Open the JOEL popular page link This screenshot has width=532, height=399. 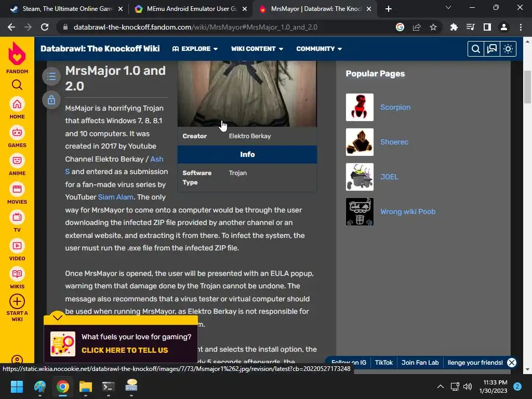coord(389,177)
